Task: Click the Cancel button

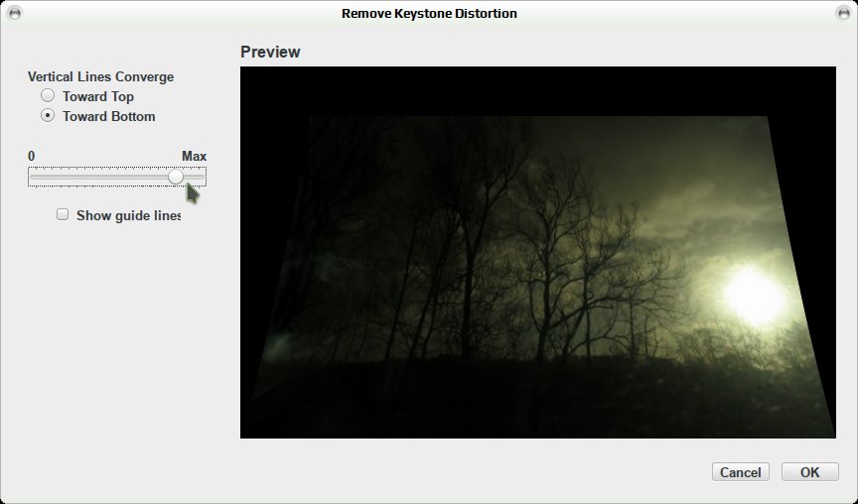Action: 741,471
